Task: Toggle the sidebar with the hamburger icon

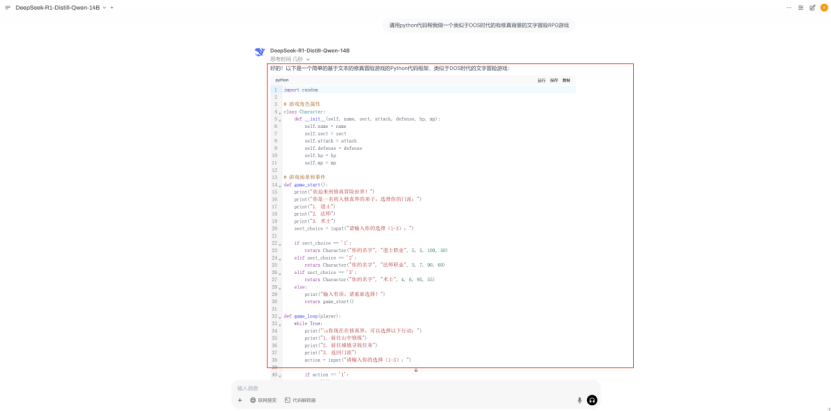Action: (x=8, y=8)
